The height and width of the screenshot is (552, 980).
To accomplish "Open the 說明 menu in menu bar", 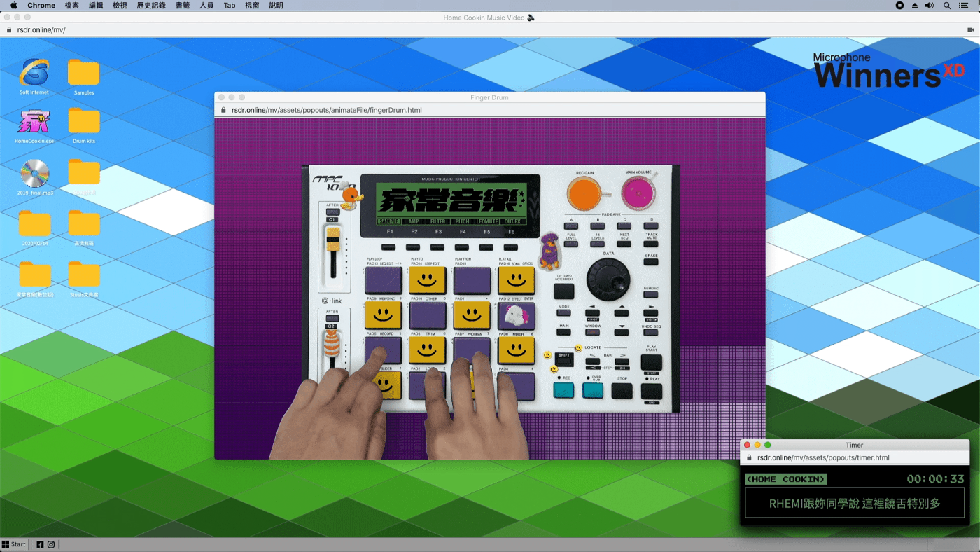I will pyautogui.click(x=276, y=5).
